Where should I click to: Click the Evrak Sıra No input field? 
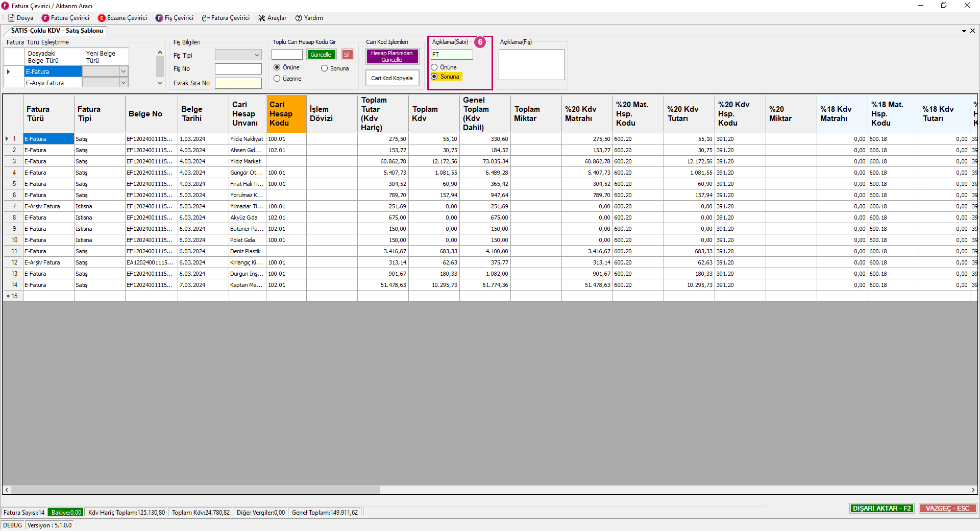tap(238, 83)
